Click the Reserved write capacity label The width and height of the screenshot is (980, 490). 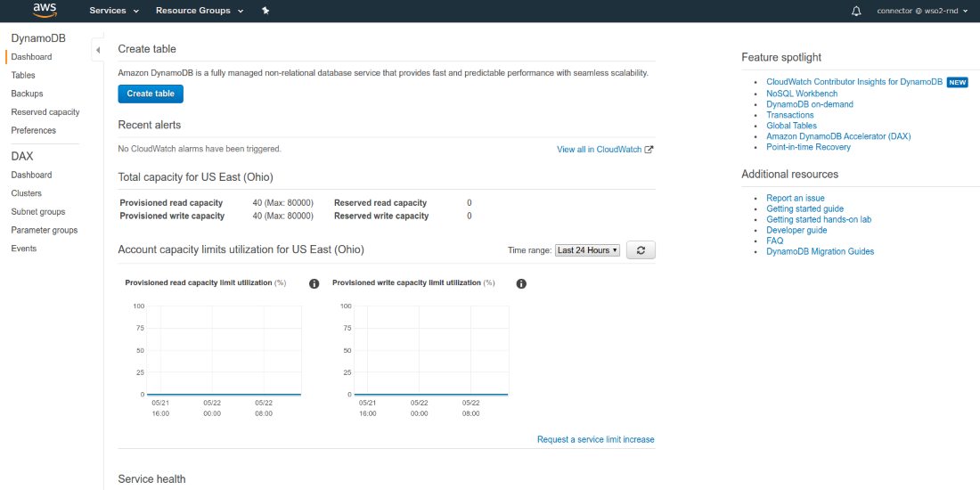[382, 216]
